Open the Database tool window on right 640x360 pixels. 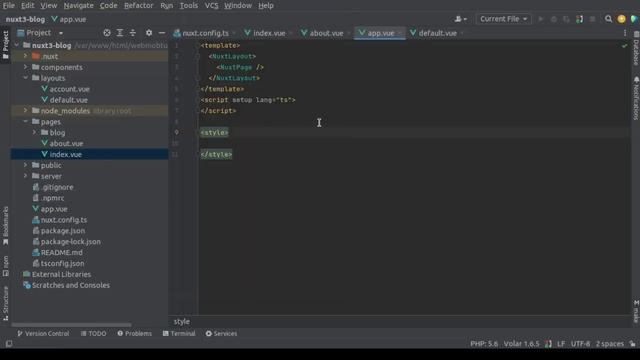click(636, 48)
